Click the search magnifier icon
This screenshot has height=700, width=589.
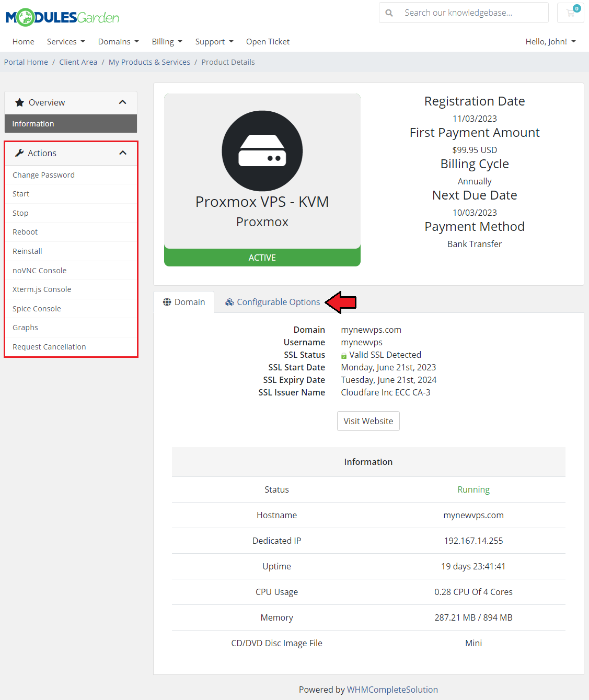pyautogui.click(x=389, y=13)
